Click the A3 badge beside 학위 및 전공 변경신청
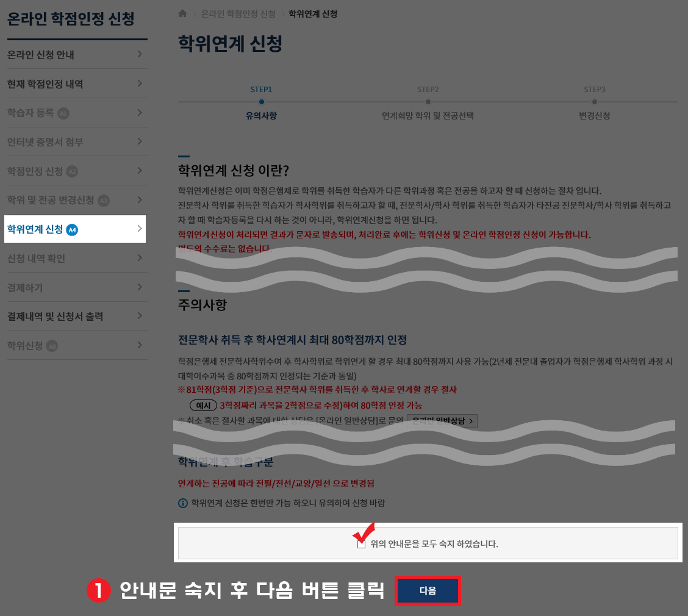The width and height of the screenshot is (688, 616). (x=104, y=201)
